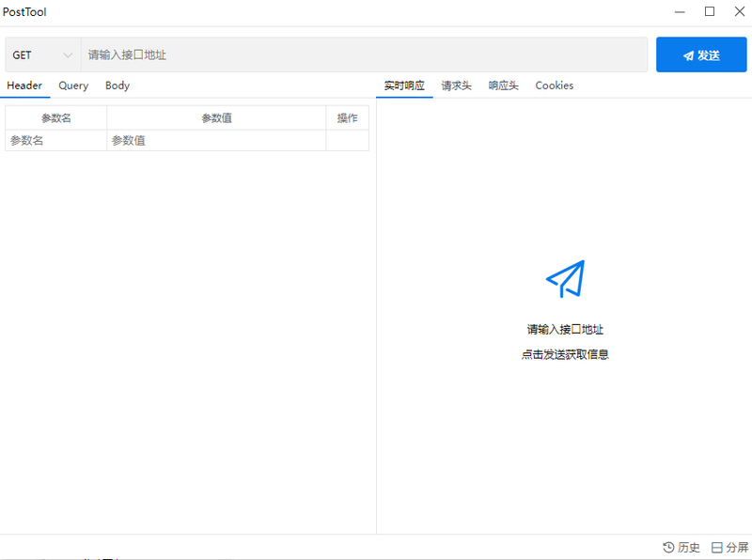Switch to the Header tab
Image resolution: width=752 pixels, height=560 pixels.
(x=24, y=86)
